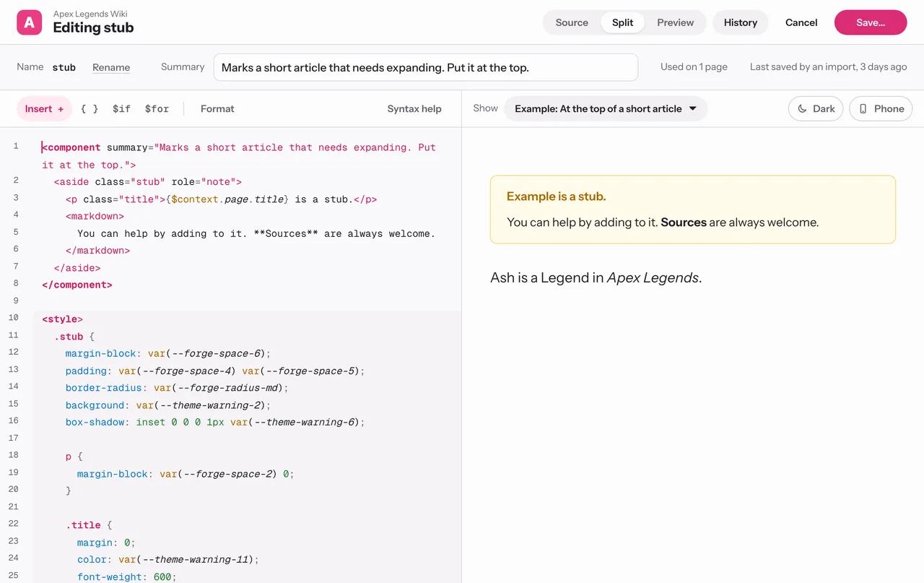Click the </component> closing tag
Screen dimensions: 924x583
(77, 285)
